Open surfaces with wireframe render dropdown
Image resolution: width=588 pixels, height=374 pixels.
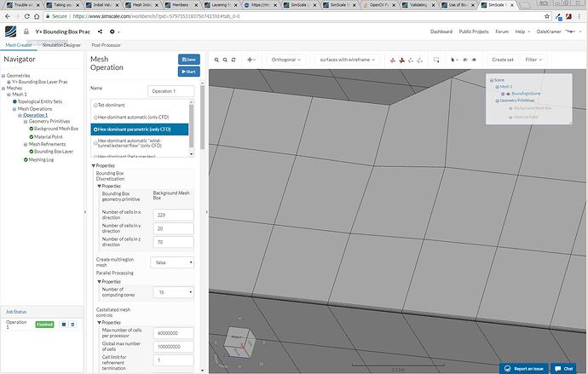(x=347, y=60)
